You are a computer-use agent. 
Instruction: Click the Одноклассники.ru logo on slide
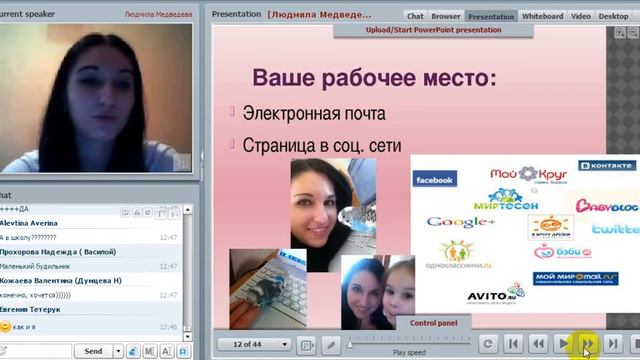pos(458,255)
